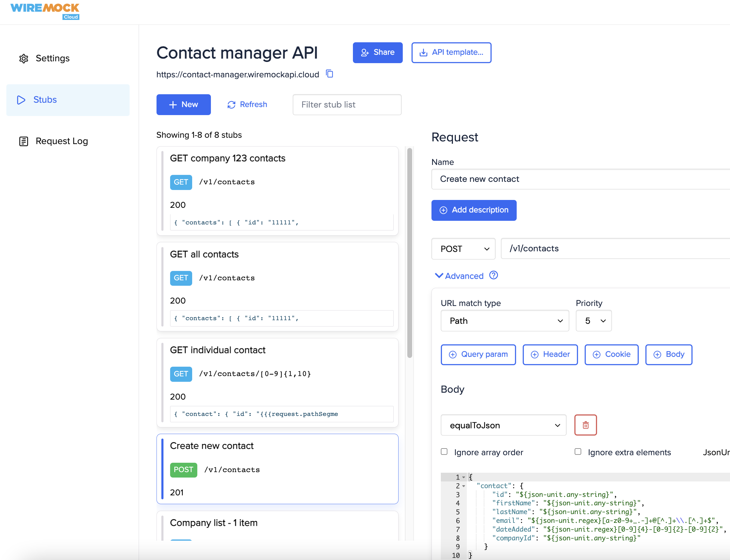Click the Request Log sidebar item
Image resolution: width=730 pixels, height=560 pixels.
(61, 140)
